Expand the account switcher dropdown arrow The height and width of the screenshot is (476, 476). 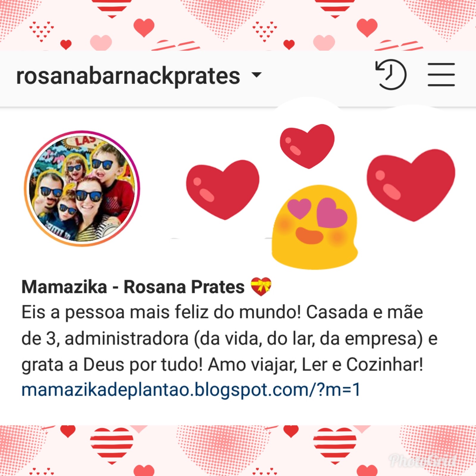click(x=256, y=74)
